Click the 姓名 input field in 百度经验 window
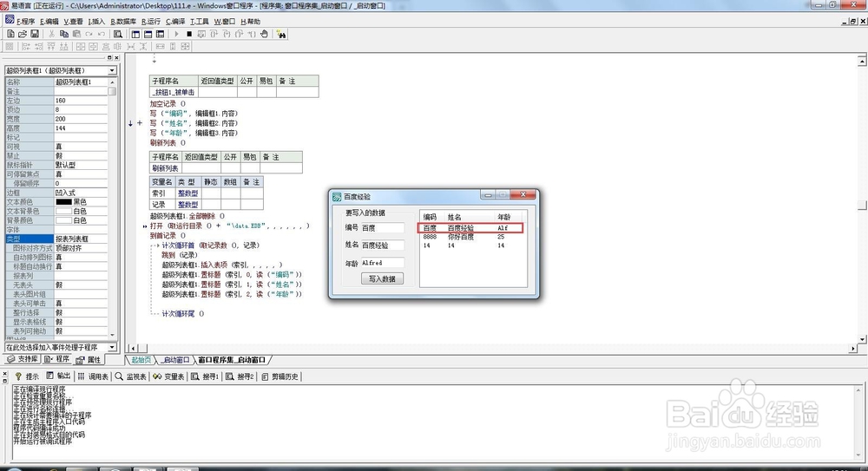 383,245
